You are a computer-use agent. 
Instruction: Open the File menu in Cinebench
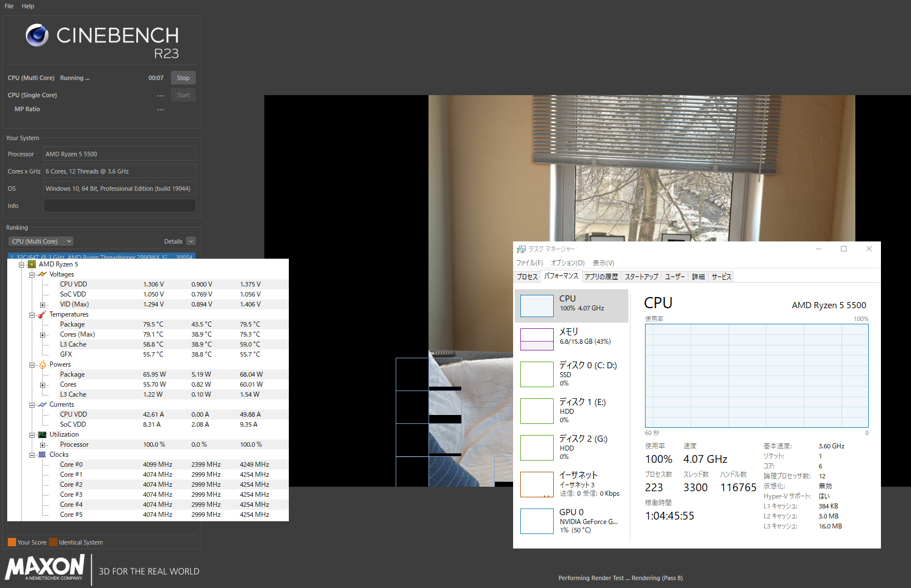pyautogui.click(x=9, y=6)
